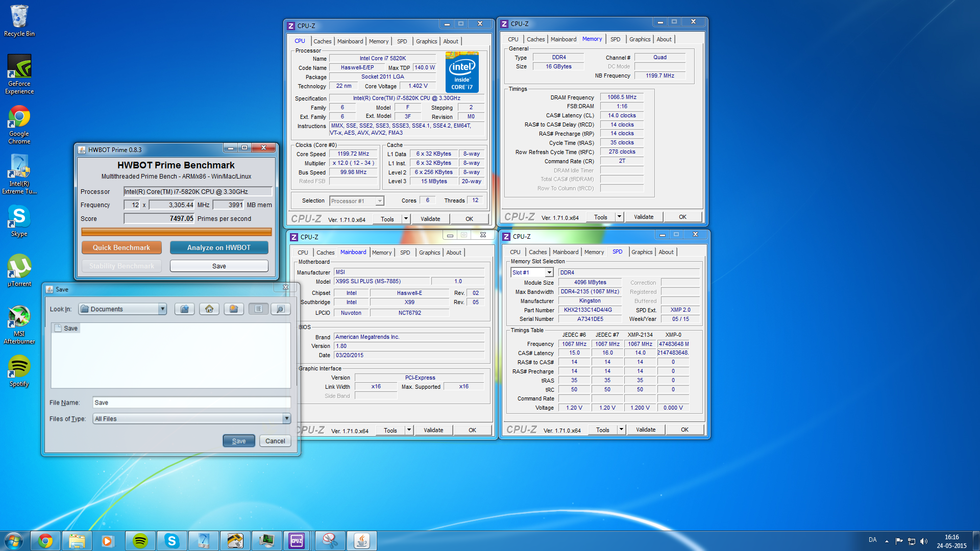The width and height of the screenshot is (980, 551).
Task: Create new folder in Save dialog
Action: point(233,309)
